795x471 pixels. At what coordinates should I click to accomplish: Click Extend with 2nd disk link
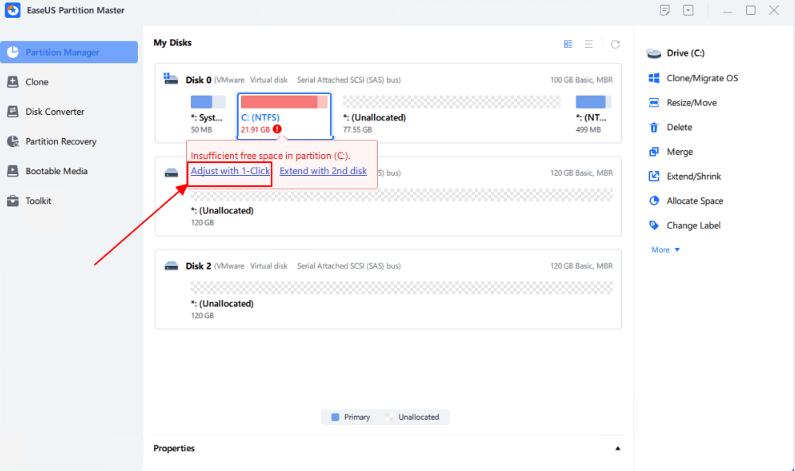[x=323, y=171]
